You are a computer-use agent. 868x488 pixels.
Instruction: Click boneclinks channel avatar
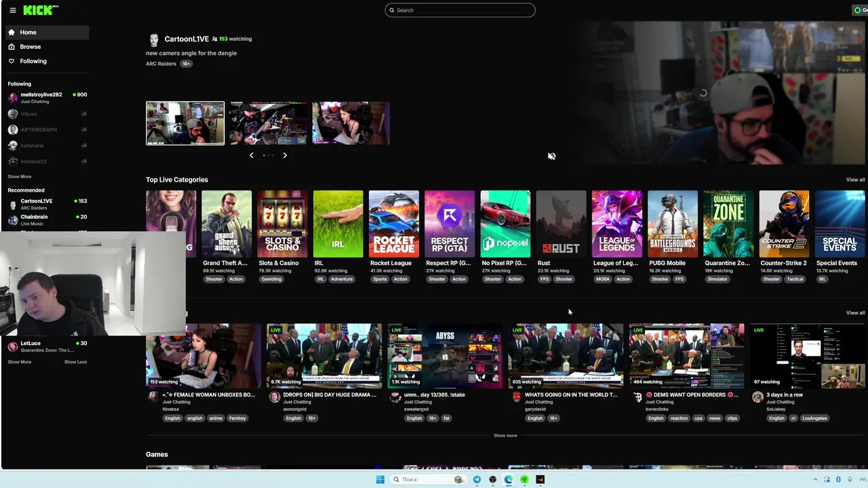(x=637, y=397)
